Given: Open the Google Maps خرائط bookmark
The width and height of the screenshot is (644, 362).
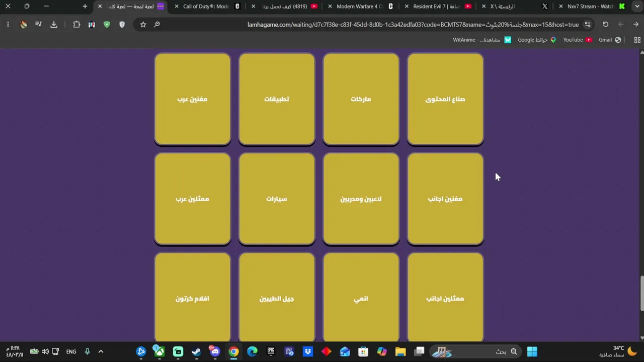Looking at the screenshot, I should point(537,40).
